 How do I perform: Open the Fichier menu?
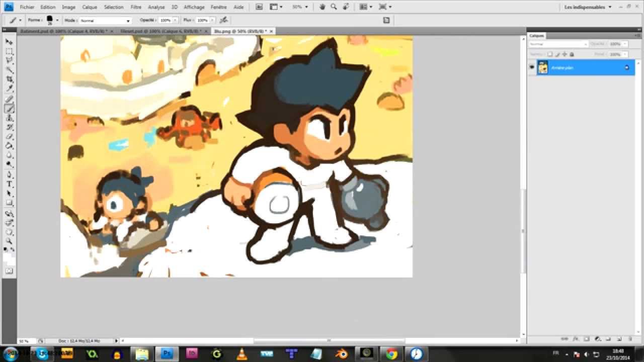[x=27, y=7]
